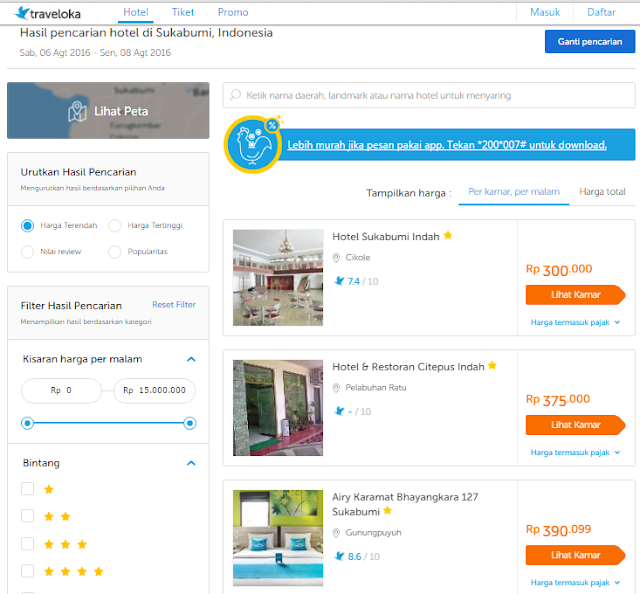This screenshot has height=594, width=640.
Task: Click Lihat Kamar for Airy Karamat Bhayangkara
Action: pos(576,555)
